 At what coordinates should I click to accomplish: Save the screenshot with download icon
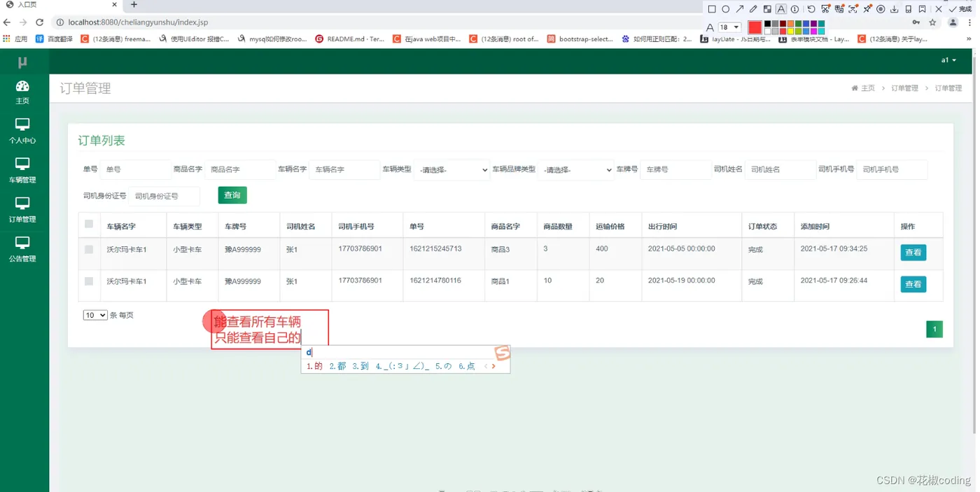point(894,9)
